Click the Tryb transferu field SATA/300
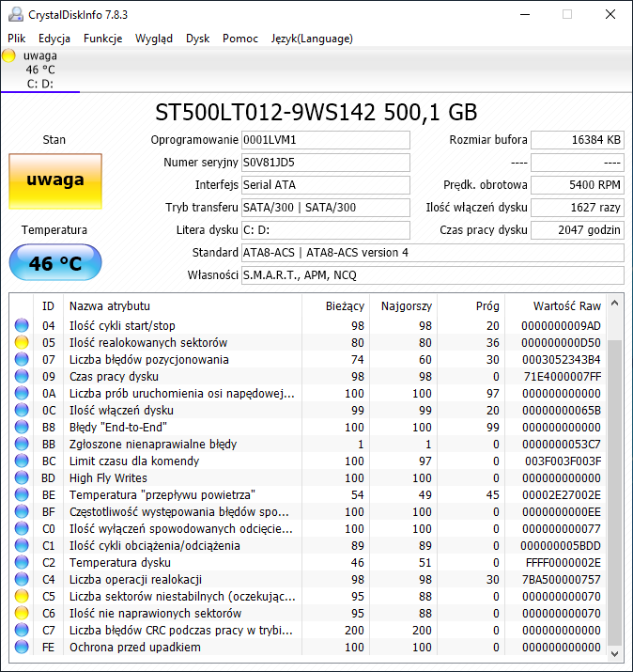This screenshot has width=633, height=672. coord(326,208)
